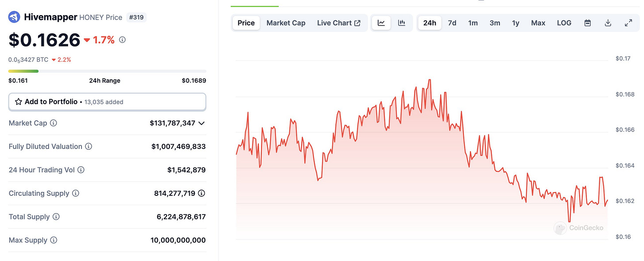This screenshot has height=261, width=644.
Task: Click the info icon next to 814,277,719
Action: click(x=202, y=193)
